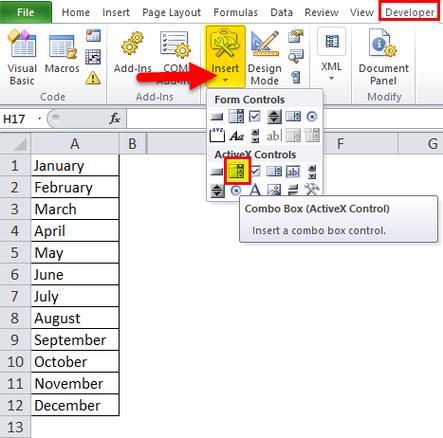
Task: Select the cell containing December
Action: point(75,405)
